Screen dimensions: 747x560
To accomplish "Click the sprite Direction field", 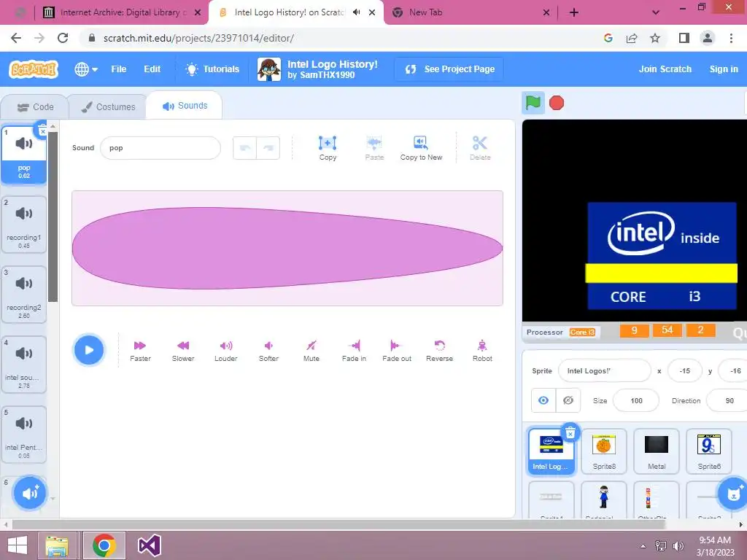I will [727, 401].
